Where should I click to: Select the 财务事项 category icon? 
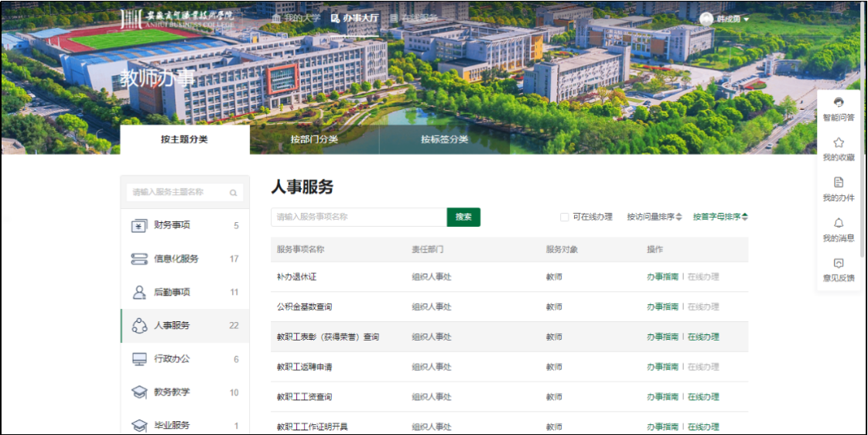click(139, 226)
